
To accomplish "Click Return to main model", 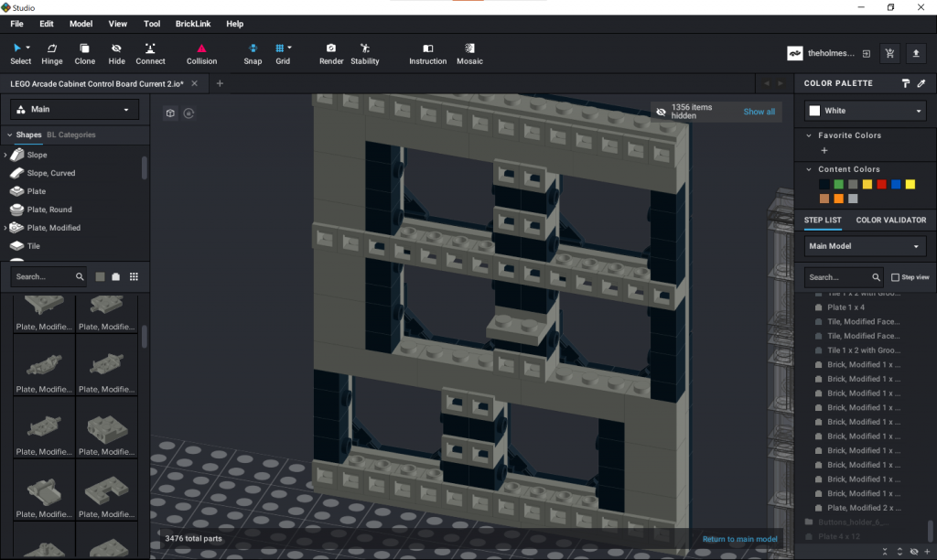I will [x=739, y=539].
